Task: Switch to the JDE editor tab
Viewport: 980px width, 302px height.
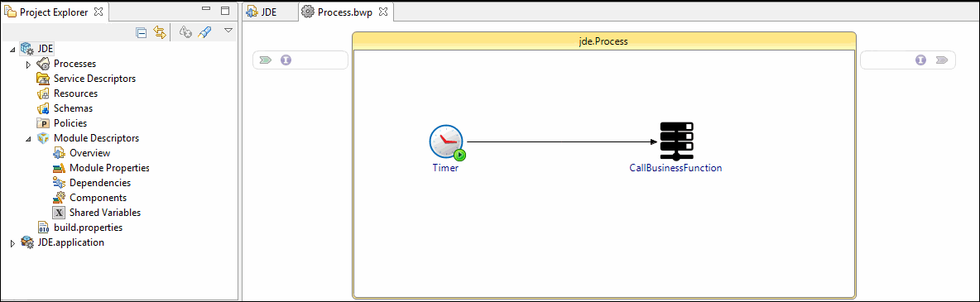Action: (269, 12)
